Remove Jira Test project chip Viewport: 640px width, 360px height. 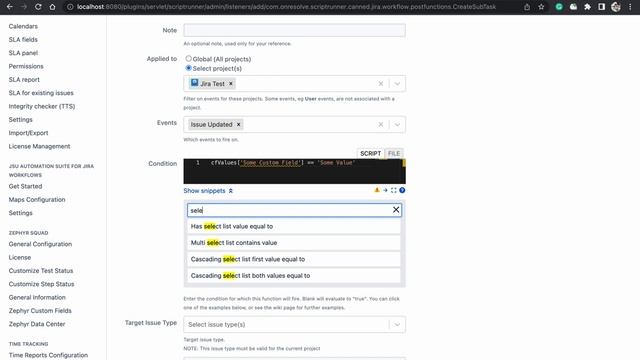pyautogui.click(x=231, y=84)
